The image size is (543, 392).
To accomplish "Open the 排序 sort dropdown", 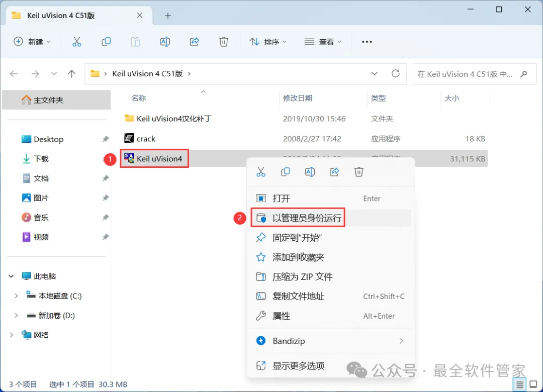I will (x=268, y=42).
